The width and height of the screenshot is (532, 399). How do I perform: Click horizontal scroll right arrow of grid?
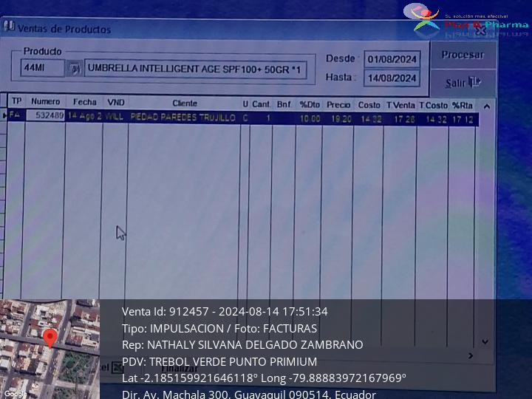pos(471,355)
